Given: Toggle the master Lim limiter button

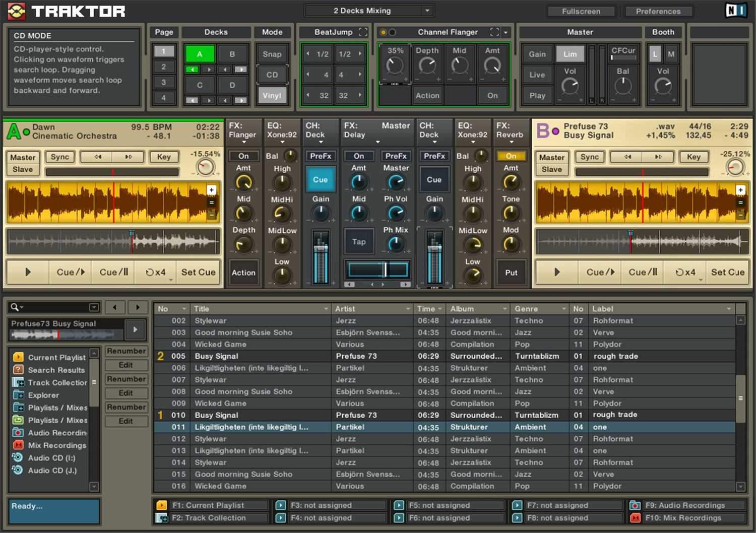Looking at the screenshot, I should [570, 54].
